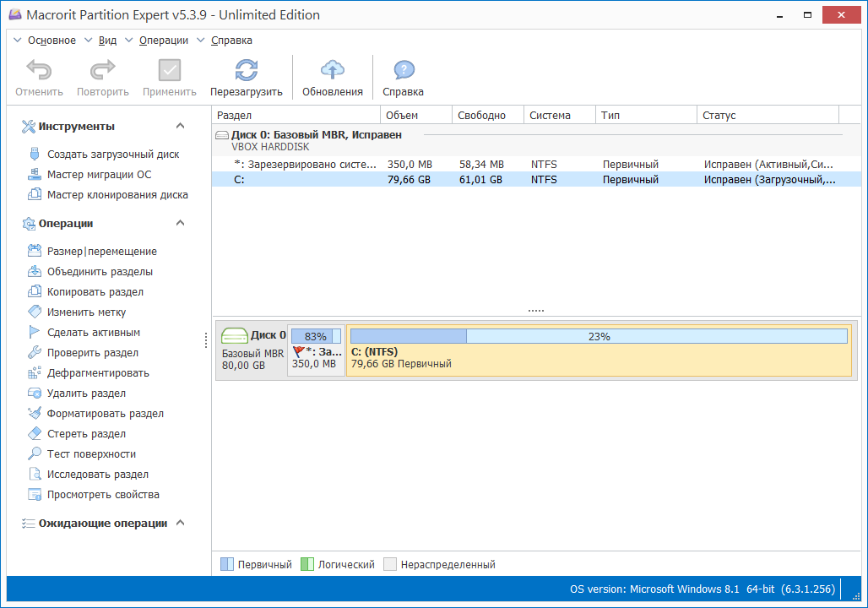Select the Создать загрузочный диск tool
The width and height of the screenshot is (868, 608).
(95, 154)
